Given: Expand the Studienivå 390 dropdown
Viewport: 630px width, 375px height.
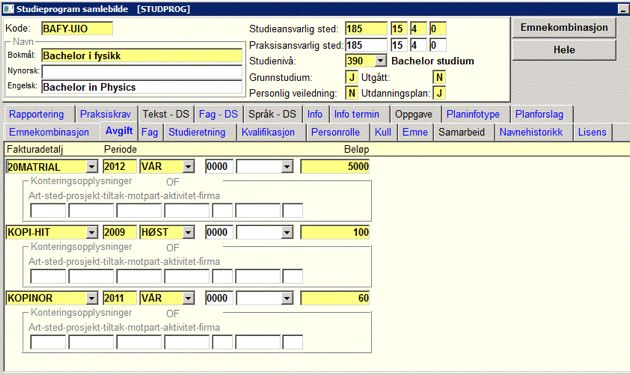Looking at the screenshot, I should [380, 61].
